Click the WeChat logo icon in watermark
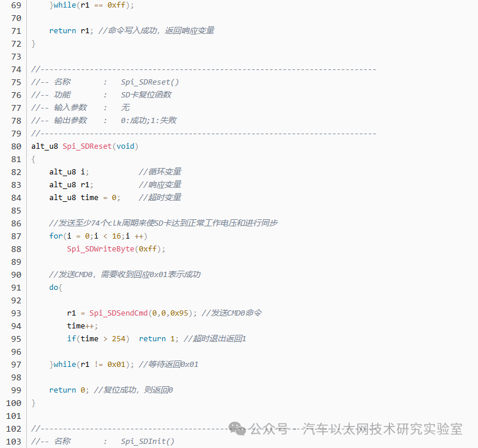478x448 pixels. [237, 429]
